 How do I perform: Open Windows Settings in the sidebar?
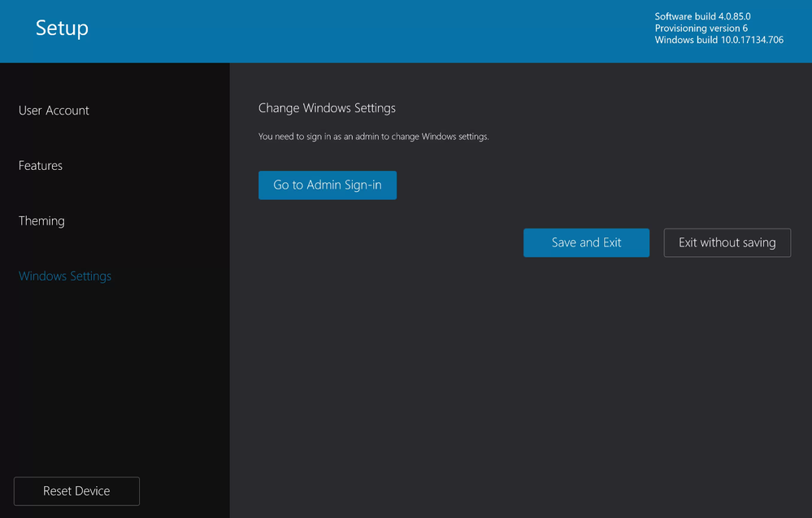pos(65,276)
